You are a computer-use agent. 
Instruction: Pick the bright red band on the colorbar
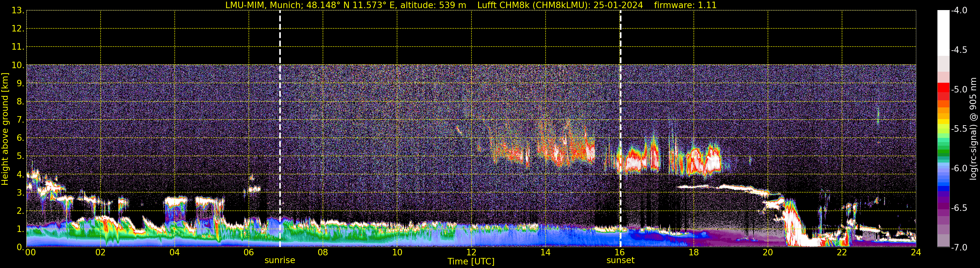943,87
